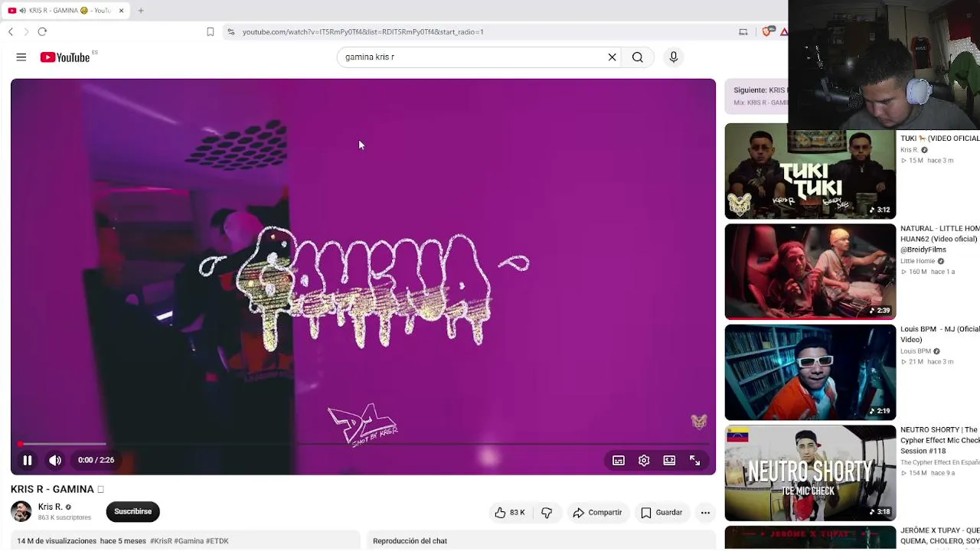980x551 pixels.
Task: Open the Louis BPM - MJ video thumbnail
Action: (810, 373)
